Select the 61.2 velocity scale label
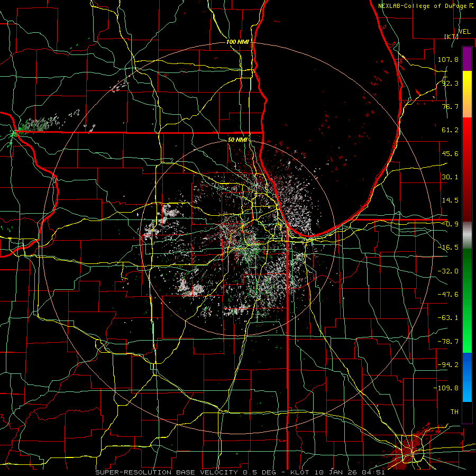The height and width of the screenshot is (476, 476). tap(450, 130)
